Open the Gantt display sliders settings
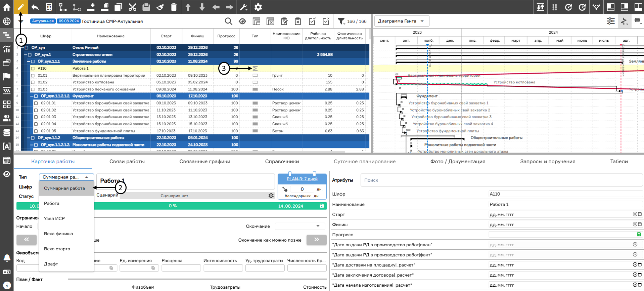 611,21
